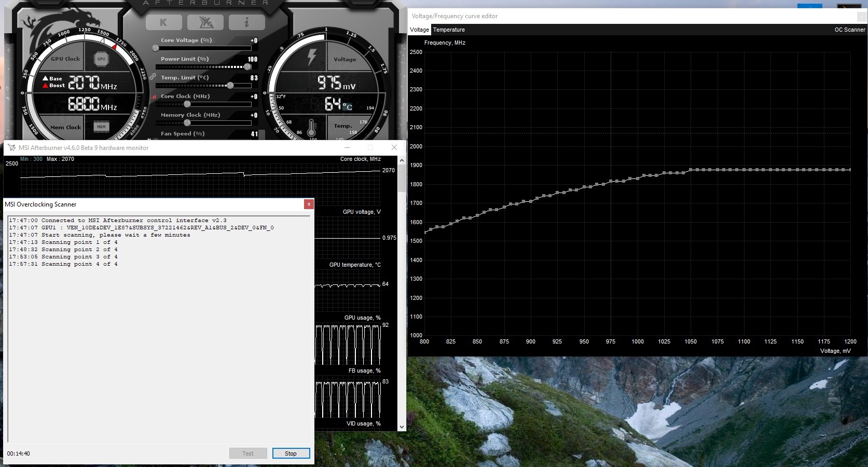Image resolution: width=868 pixels, height=467 pixels.
Task: Click the OC Scanner link in curve editor
Action: tap(849, 30)
